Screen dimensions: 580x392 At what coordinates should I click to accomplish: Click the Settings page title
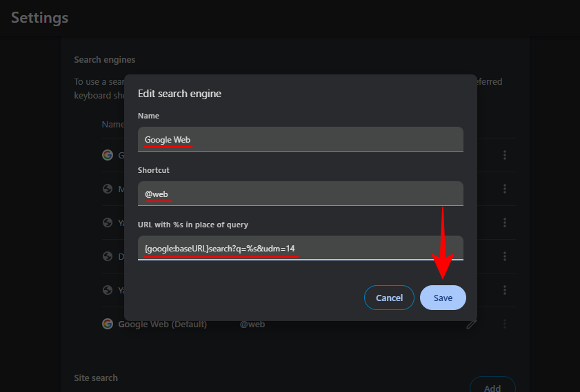point(39,18)
